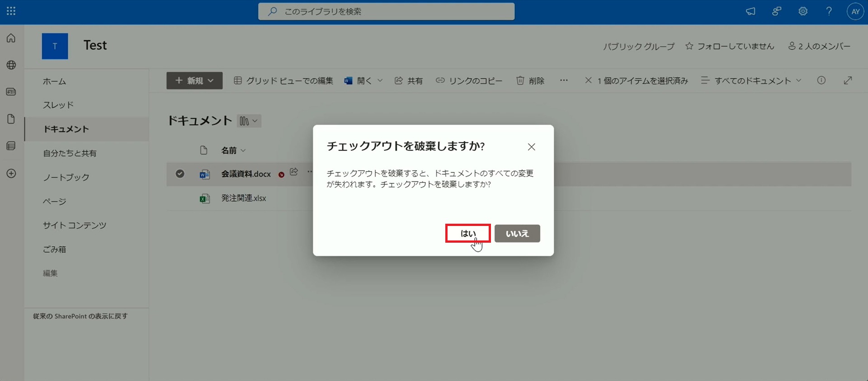Click the megaphone feedback icon in header
This screenshot has height=381, width=868.
pyautogui.click(x=750, y=12)
